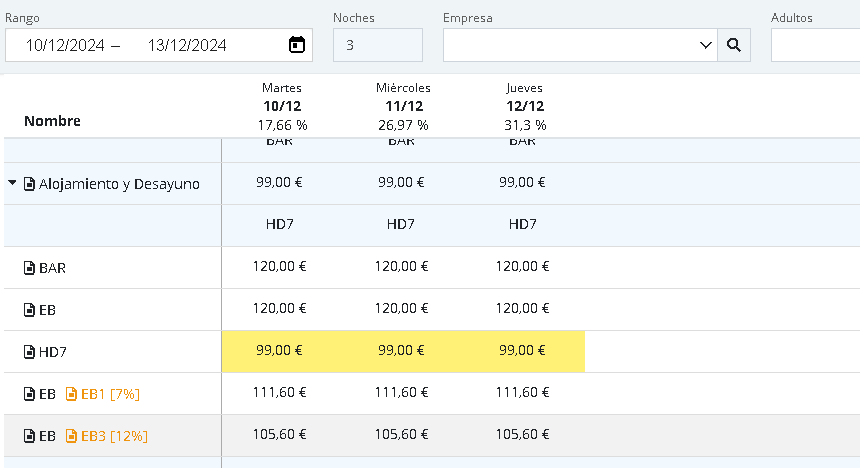
Task: Click the document icon in EB row
Action: pos(30,310)
